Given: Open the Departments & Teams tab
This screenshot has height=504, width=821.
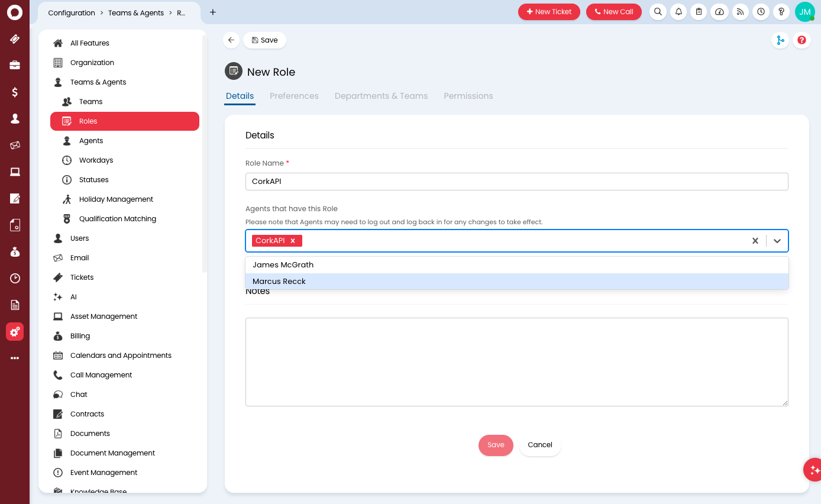Looking at the screenshot, I should point(381,96).
